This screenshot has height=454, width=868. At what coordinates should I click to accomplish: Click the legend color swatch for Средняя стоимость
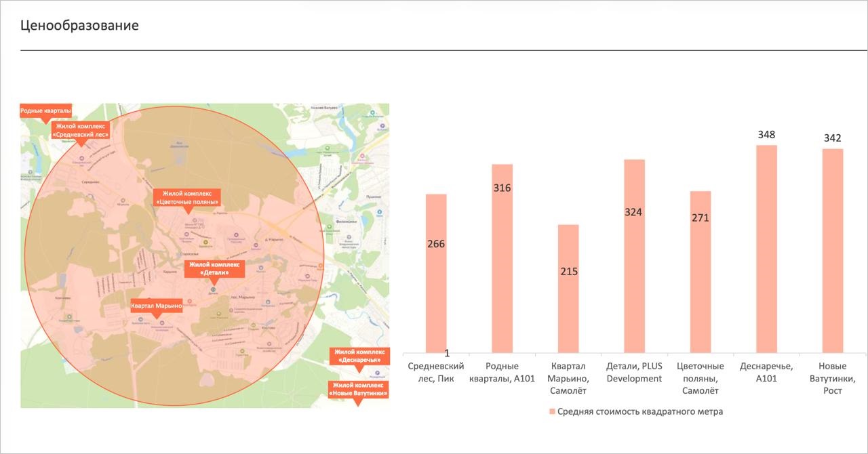(551, 411)
